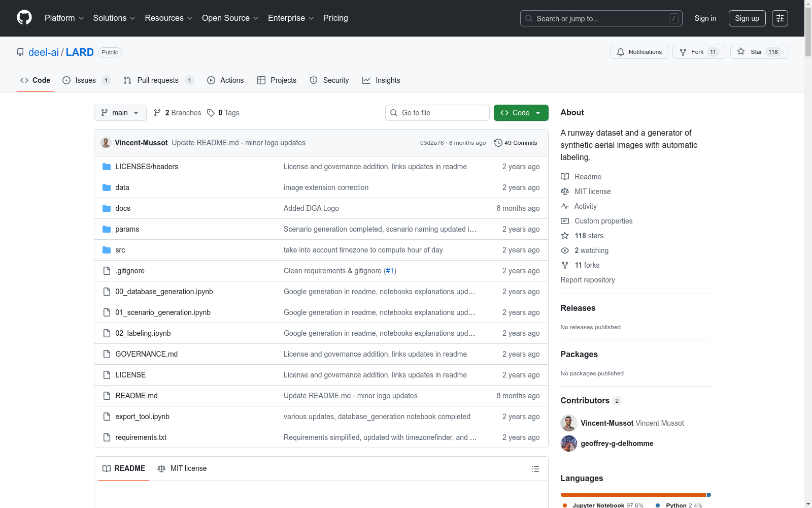Switch to the Actions tab
812x508 pixels.
click(225, 80)
